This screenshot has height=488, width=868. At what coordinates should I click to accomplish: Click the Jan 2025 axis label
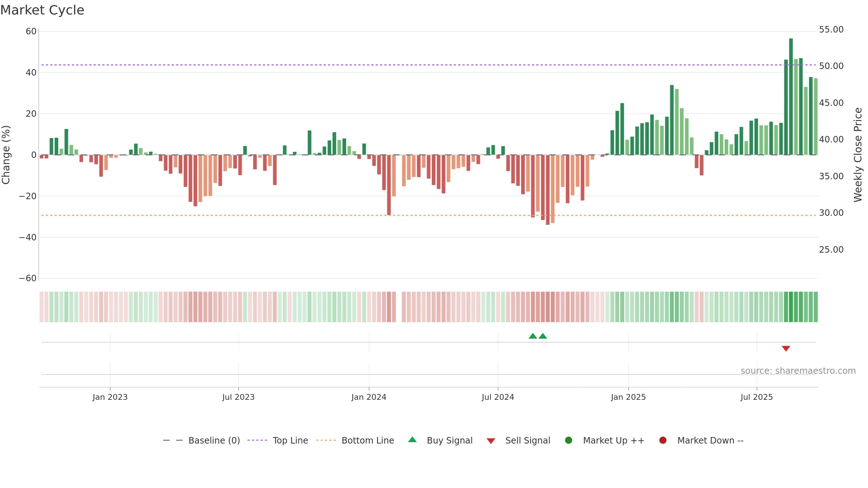pos(629,397)
